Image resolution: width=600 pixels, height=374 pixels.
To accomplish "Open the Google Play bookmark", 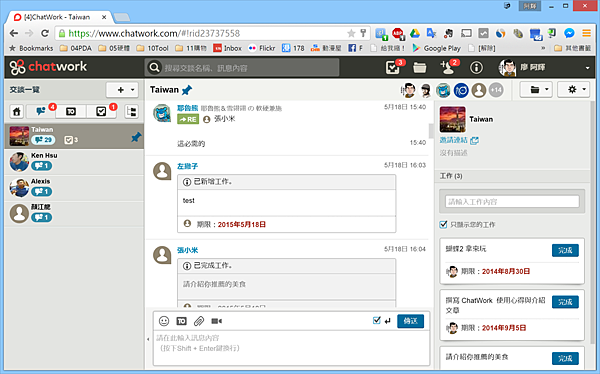I will (x=437, y=48).
